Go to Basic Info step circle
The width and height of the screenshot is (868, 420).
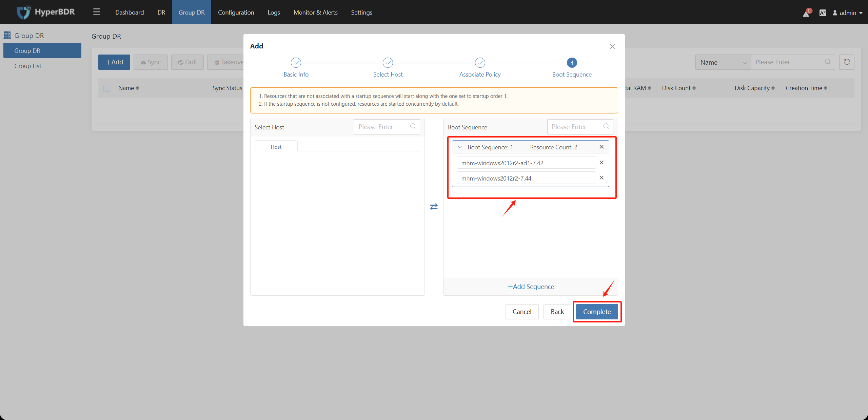[x=296, y=63]
